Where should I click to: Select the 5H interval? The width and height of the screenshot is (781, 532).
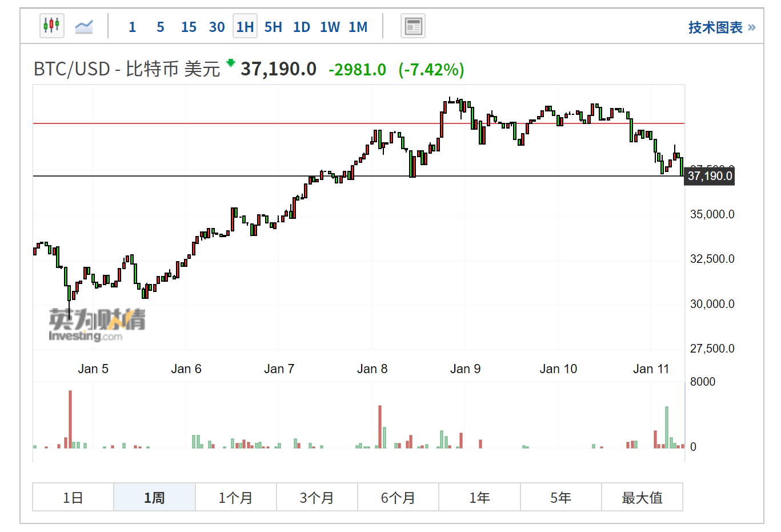click(273, 27)
